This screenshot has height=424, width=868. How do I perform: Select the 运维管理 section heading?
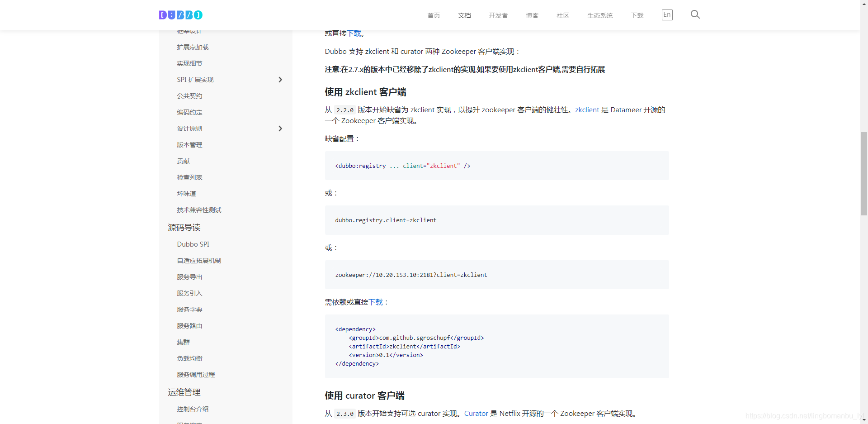click(x=184, y=392)
